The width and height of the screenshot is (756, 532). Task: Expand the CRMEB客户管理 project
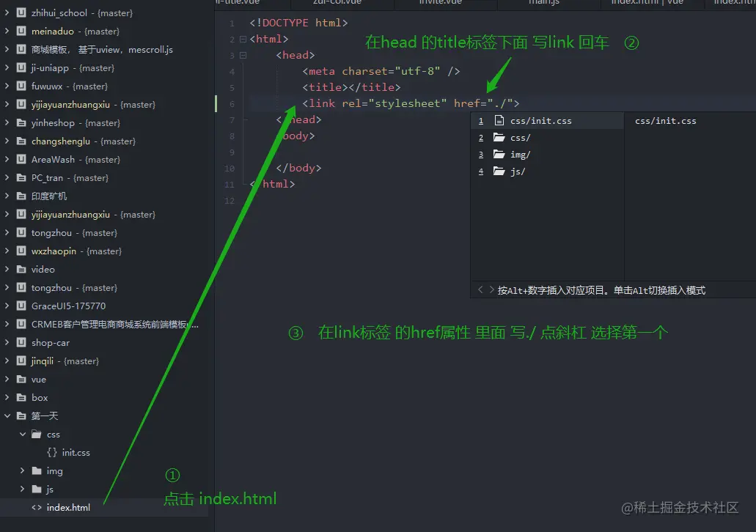[7, 324]
